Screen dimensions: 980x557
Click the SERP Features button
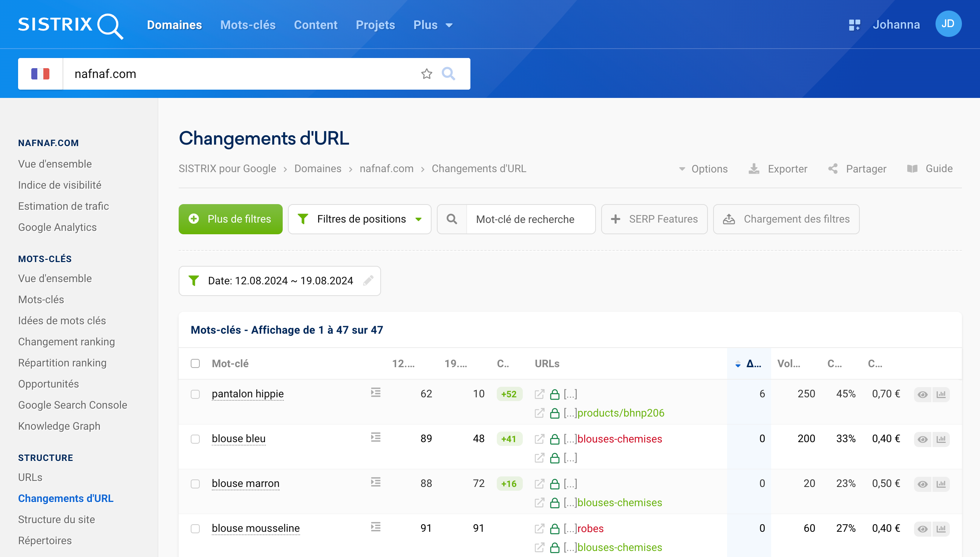(654, 219)
